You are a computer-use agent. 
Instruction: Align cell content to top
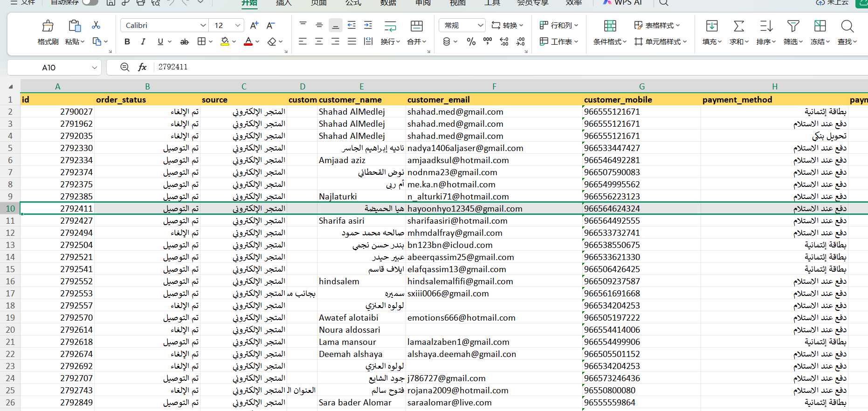[303, 25]
